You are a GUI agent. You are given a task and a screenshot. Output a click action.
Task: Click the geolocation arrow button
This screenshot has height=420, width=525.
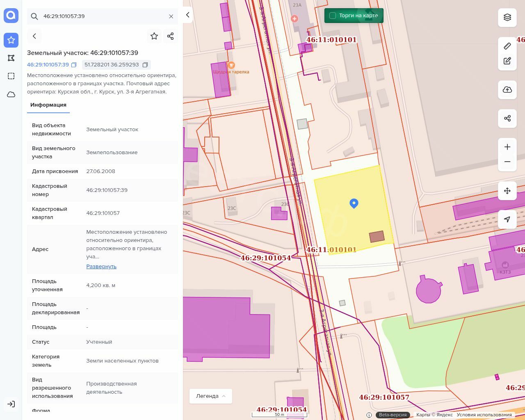point(507,219)
